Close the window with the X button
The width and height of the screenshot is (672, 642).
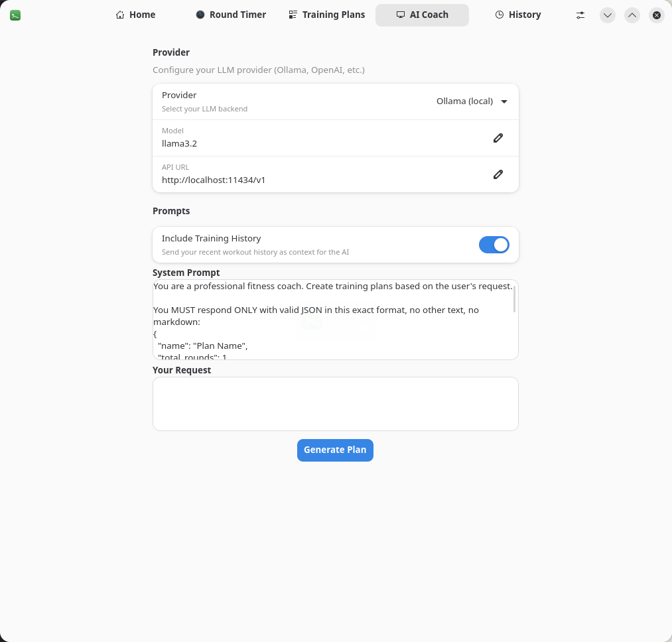(657, 15)
